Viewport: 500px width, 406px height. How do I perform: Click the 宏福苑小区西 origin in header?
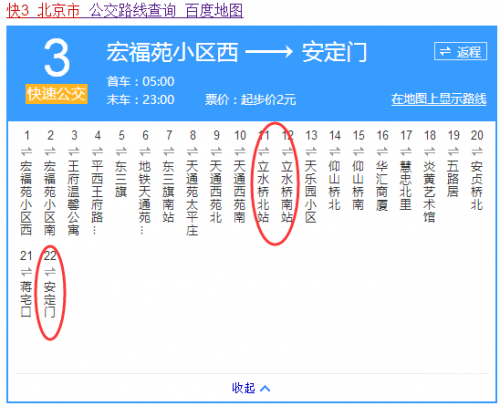tap(172, 52)
